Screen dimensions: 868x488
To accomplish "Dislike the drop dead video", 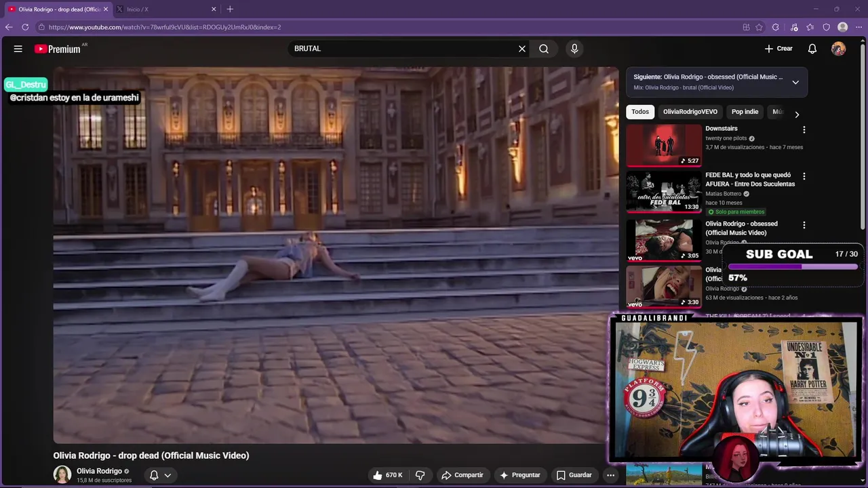I will 420,475.
